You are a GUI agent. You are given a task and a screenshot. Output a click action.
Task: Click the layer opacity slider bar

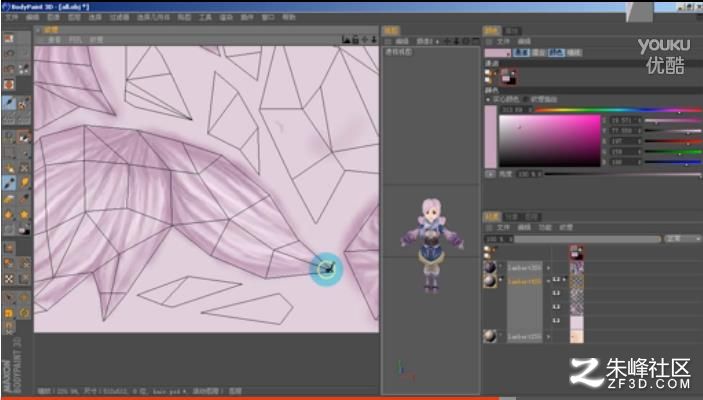tap(588, 239)
